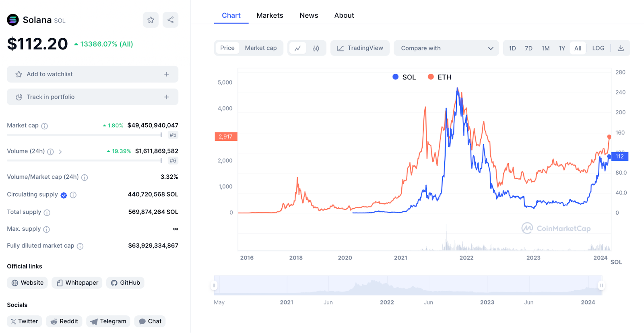Click the Solana logo icon
644x333 pixels.
13,20
